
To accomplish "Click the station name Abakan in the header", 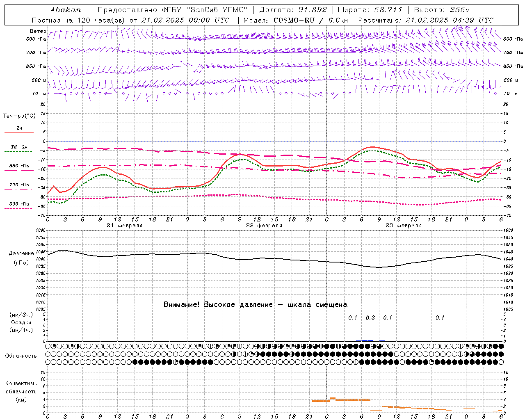I will point(66,9).
